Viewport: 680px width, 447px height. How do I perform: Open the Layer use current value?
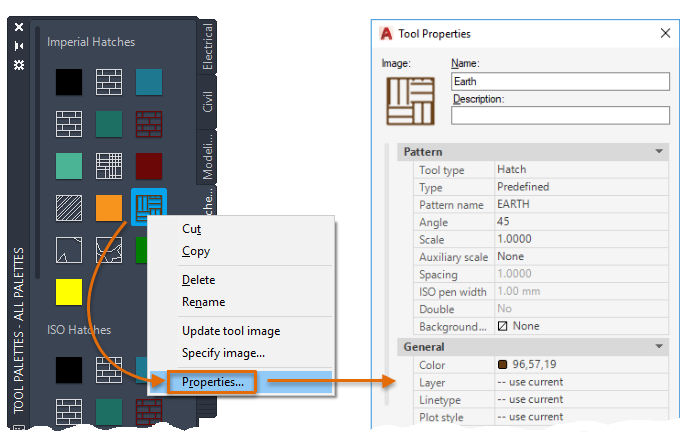tap(581, 382)
